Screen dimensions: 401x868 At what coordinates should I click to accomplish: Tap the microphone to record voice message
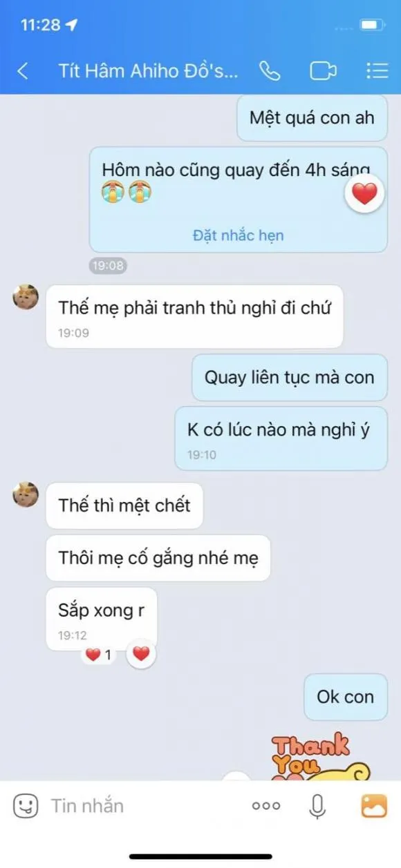[x=318, y=805]
